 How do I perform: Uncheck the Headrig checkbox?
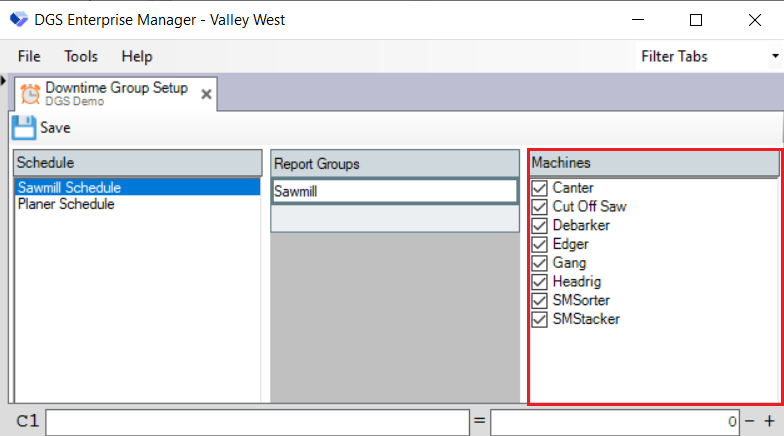tap(540, 282)
